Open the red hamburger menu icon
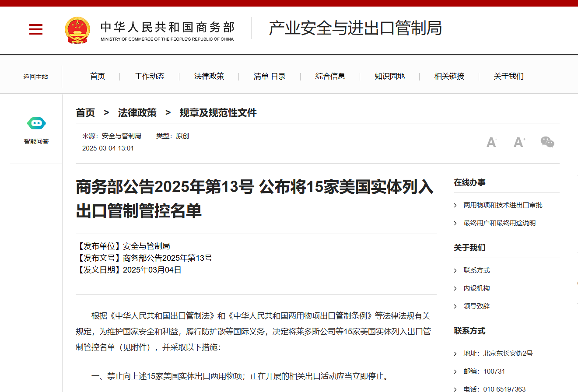The image size is (578, 392). 36,29
